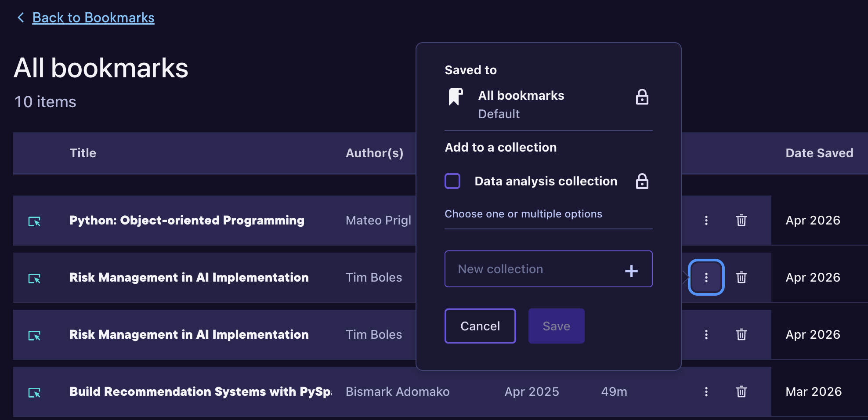Viewport: 868px width, 420px height.
Task: Click the Date Saved column header
Action: (819, 153)
